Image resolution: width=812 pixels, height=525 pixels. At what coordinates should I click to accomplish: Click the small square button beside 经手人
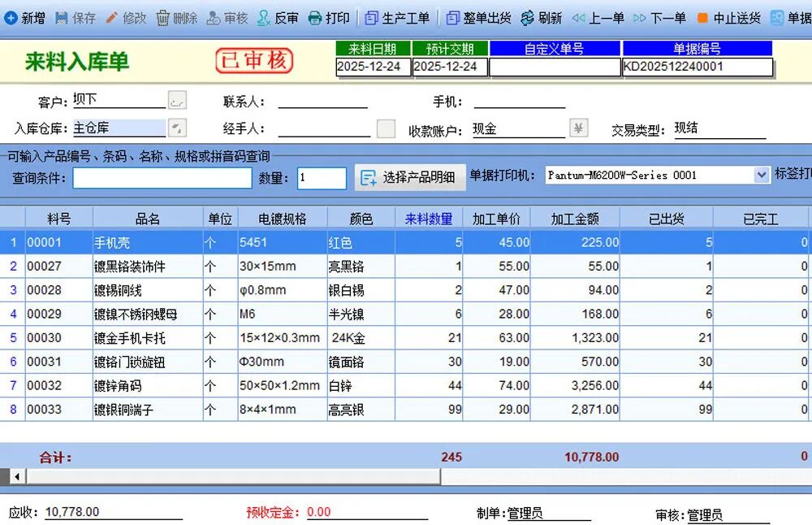tap(386, 128)
